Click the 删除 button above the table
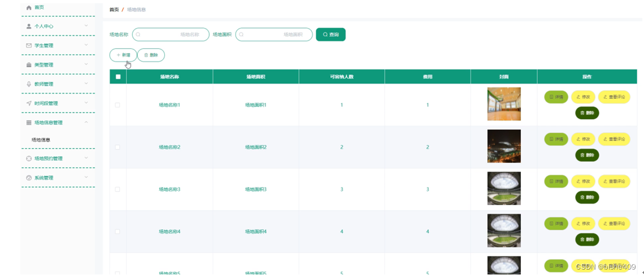Image resolution: width=644 pixels, height=275 pixels. click(x=151, y=55)
